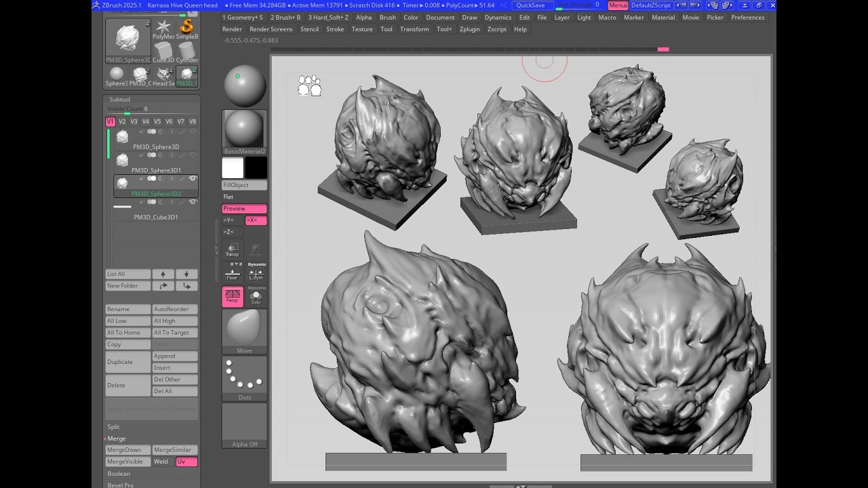Activate the Solo mode icon
The width and height of the screenshot is (868, 488).
click(256, 296)
